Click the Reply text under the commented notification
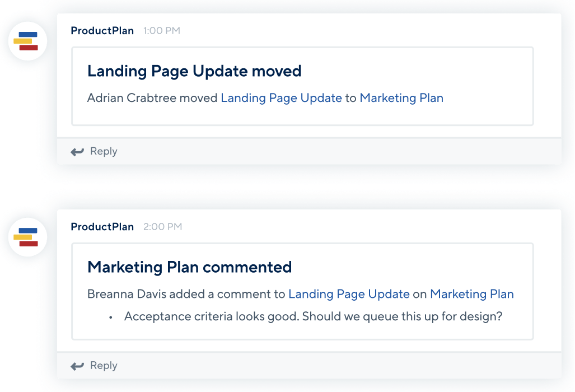 (x=104, y=366)
